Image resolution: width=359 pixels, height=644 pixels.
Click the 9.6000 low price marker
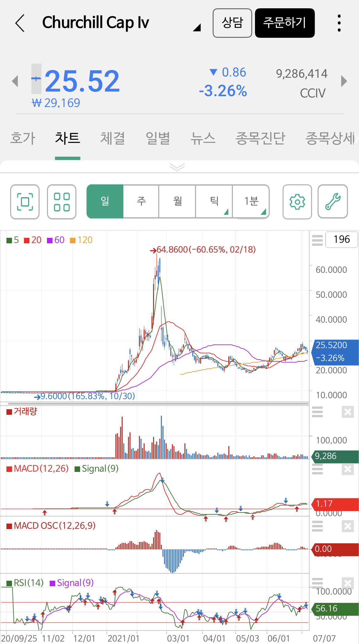[85, 396]
